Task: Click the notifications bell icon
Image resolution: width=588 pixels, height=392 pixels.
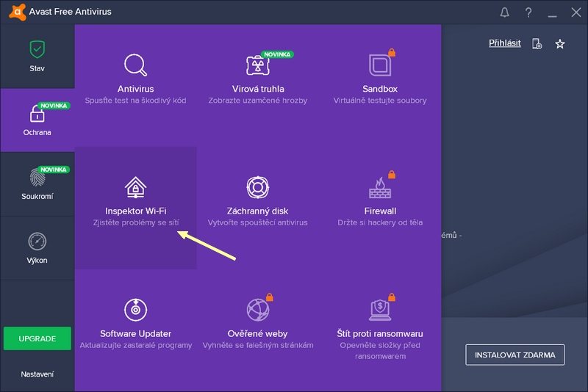Action: 505,12
